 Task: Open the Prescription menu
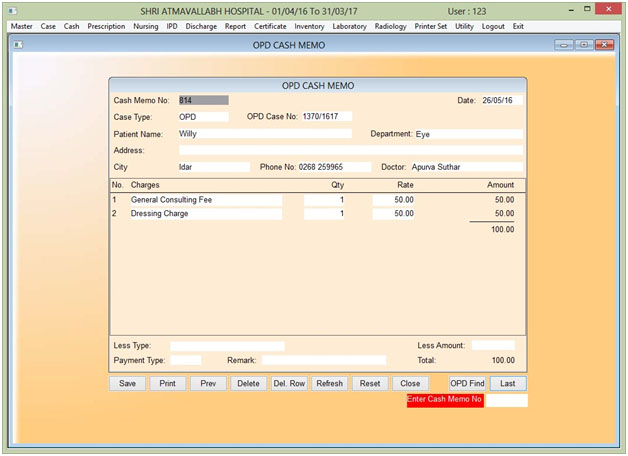pos(106,26)
